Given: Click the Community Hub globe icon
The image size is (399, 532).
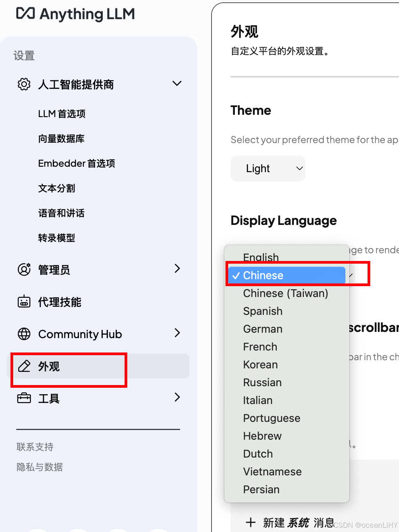Looking at the screenshot, I should pos(24,334).
